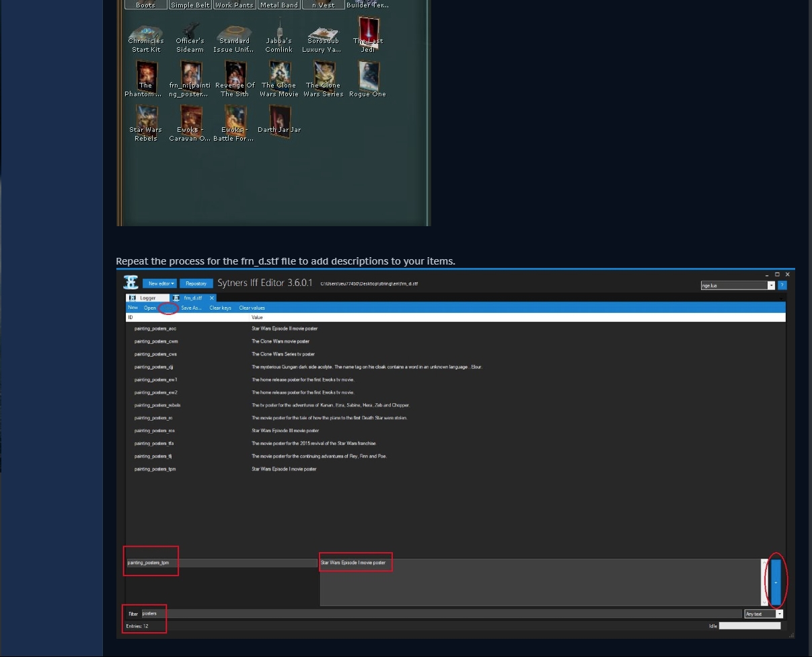Click the Sytners Iff Editor logo

(x=131, y=283)
